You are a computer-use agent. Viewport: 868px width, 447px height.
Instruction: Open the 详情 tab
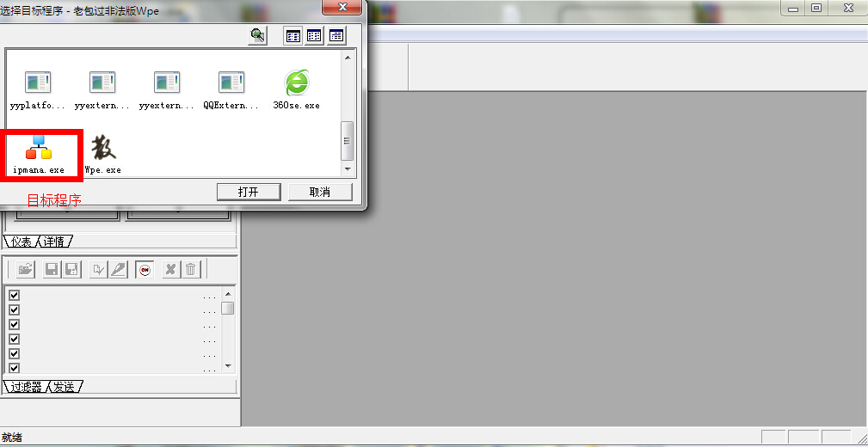point(54,242)
